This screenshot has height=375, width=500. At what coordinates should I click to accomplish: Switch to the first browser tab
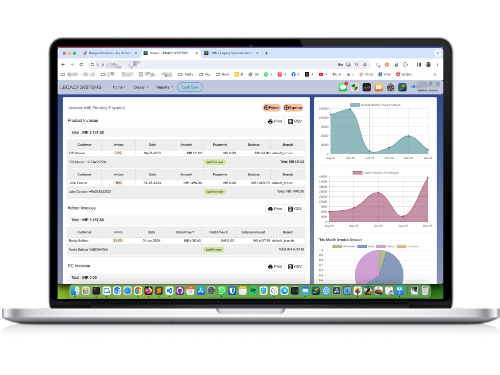click(x=109, y=53)
